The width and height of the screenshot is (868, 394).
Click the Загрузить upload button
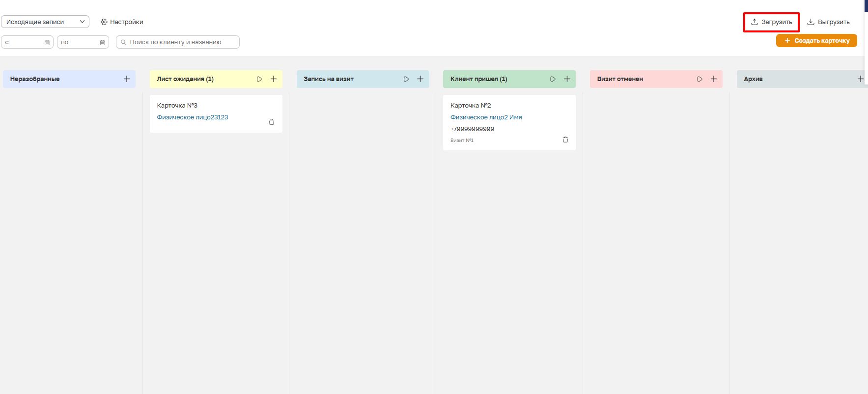(x=771, y=22)
